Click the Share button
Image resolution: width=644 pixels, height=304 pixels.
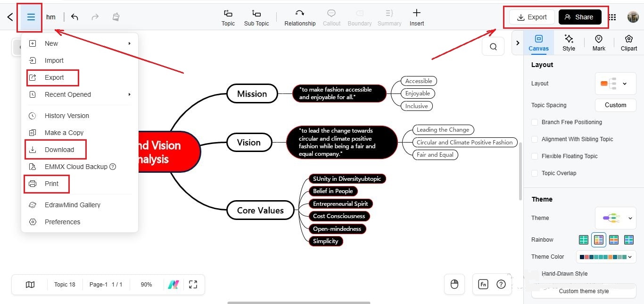point(580,17)
